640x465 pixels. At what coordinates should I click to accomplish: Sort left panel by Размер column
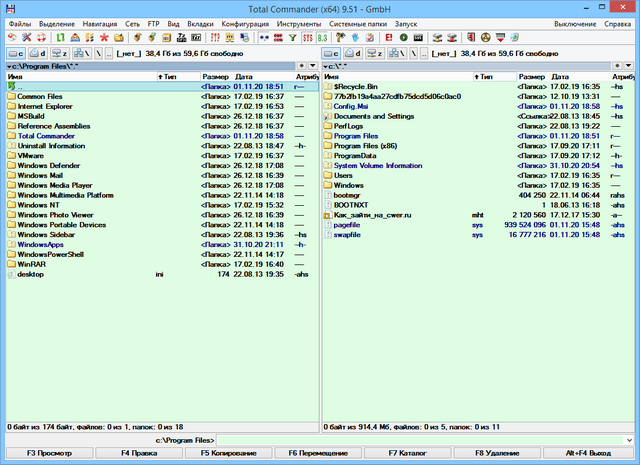tap(215, 76)
